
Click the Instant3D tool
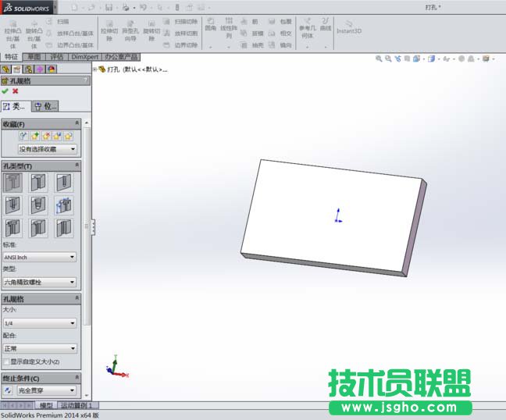coord(349,27)
